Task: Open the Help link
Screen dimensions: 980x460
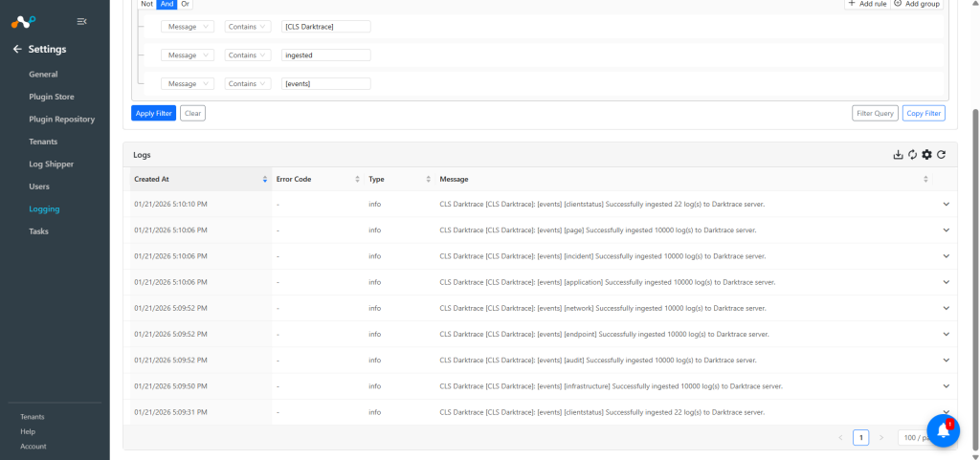Action: tap(28, 432)
